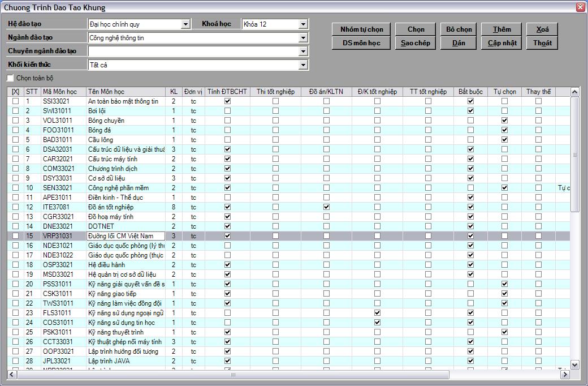Click the course code CCT33031
The image size is (588, 386).
click(58, 342)
